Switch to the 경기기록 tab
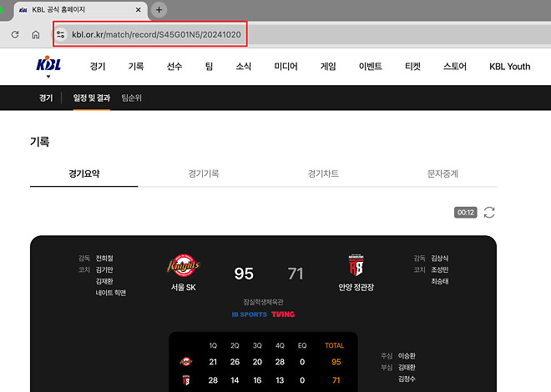Screen dimensions: 551x392 pos(204,173)
